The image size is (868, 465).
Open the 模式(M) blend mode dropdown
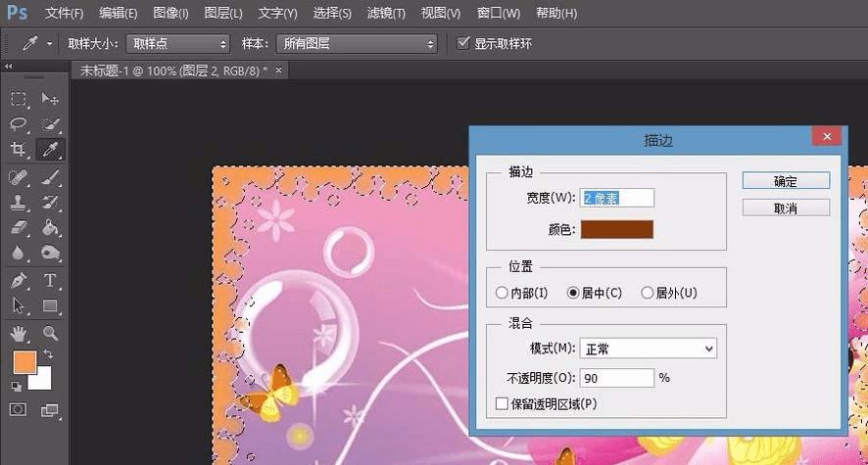pyautogui.click(x=649, y=349)
